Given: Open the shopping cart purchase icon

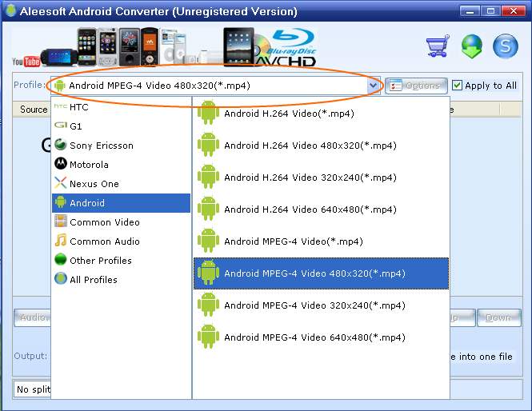Looking at the screenshot, I should [438, 46].
